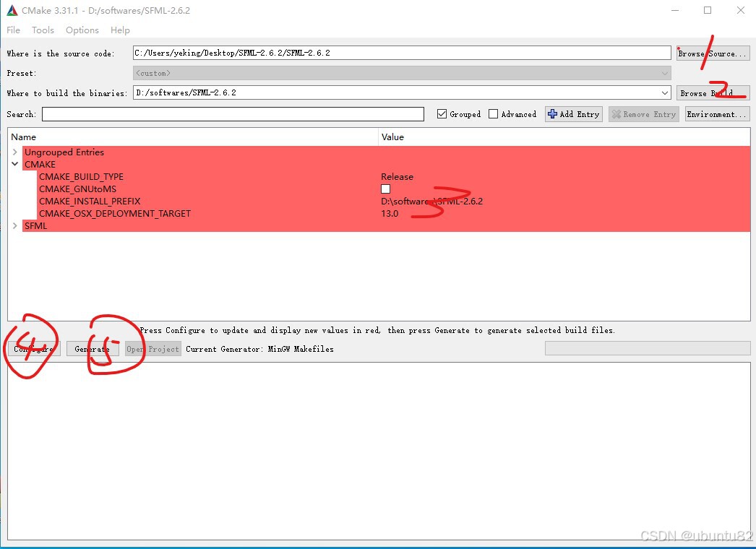Screen dimensions: 756x549
Task: Focus the source code path field
Action: click(x=402, y=53)
